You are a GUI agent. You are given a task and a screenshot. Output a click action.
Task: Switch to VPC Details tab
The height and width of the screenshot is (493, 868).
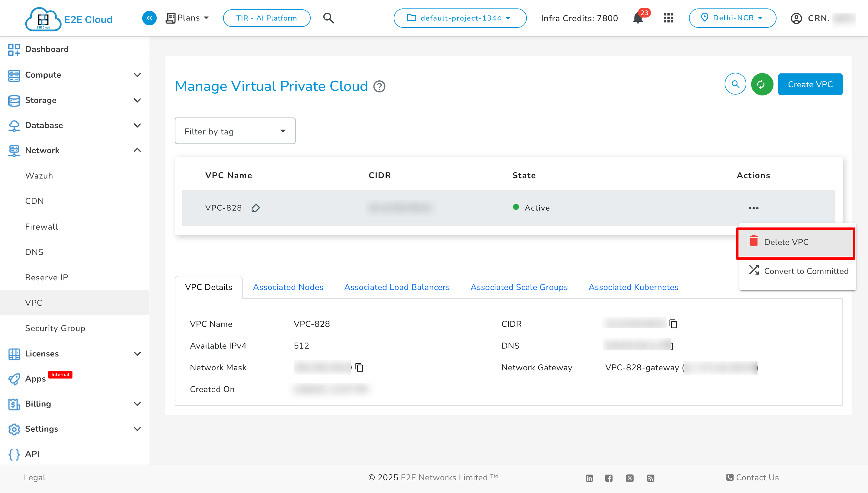(x=208, y=287)
